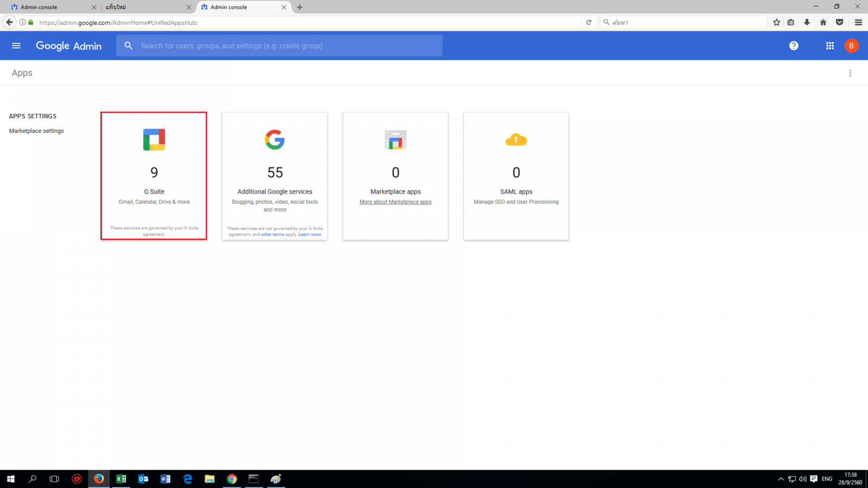Click Learn more on Additional Google services card
Image resolution: width=868 pixels, height=488 pixels.
pos(310,234)
